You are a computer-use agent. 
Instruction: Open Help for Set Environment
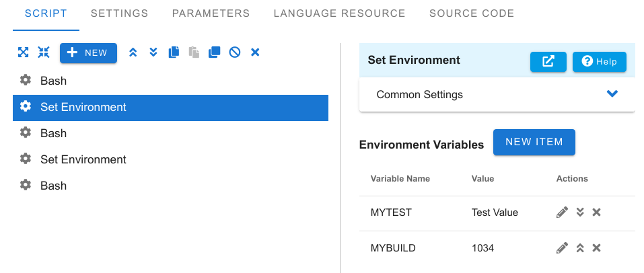point(599,62)
